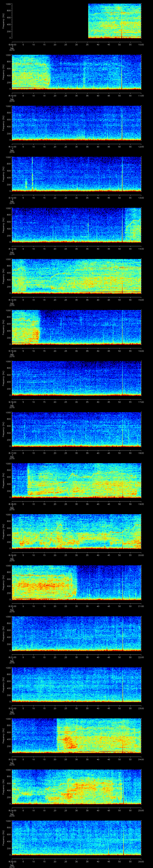Click the 8:09:00 start time label
153x868 pixels.
tap(12, 44)
